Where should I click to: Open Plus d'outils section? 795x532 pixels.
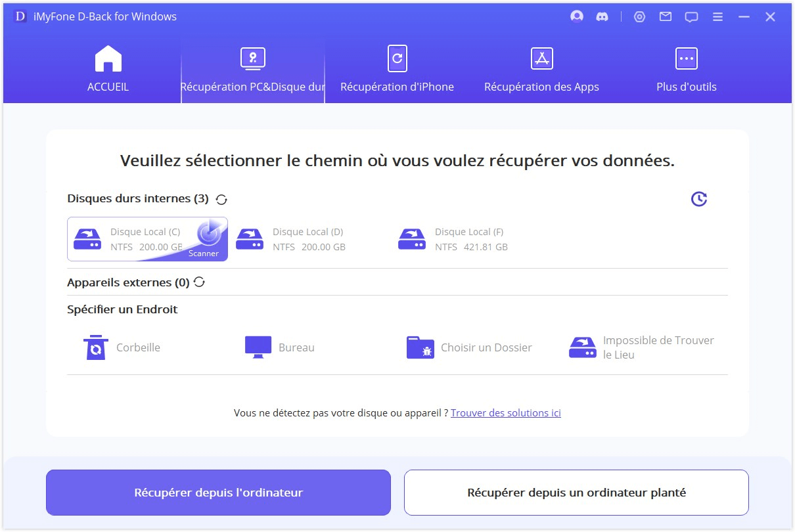tap(685, 70)
